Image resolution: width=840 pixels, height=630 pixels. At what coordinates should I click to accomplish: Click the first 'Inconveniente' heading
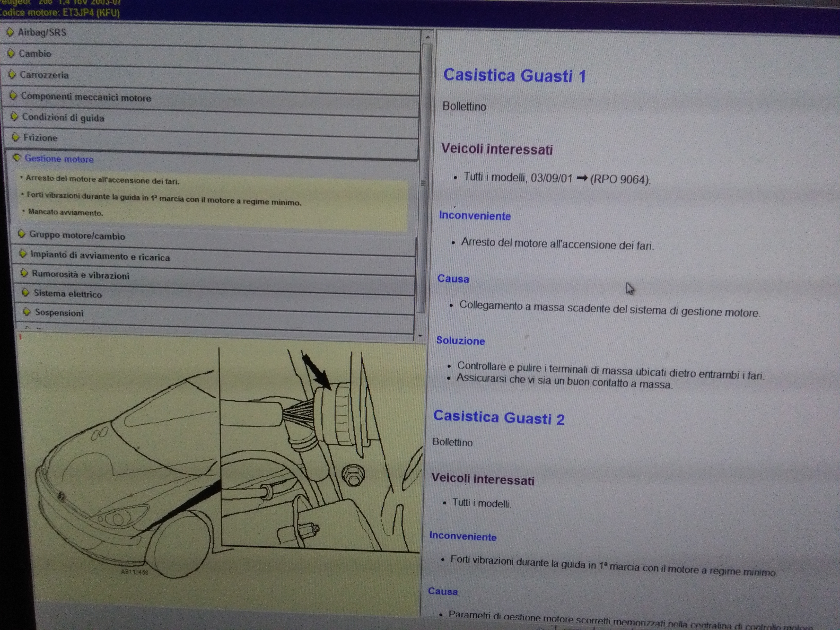coord(475,216)
